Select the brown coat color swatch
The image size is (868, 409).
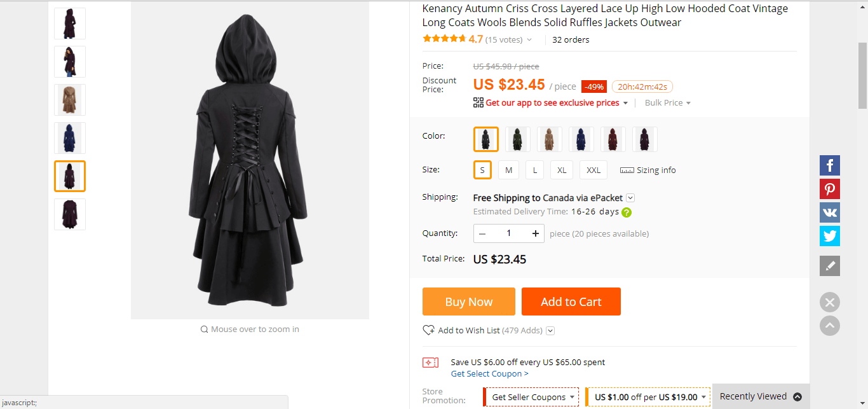click(x=550, y=139)
